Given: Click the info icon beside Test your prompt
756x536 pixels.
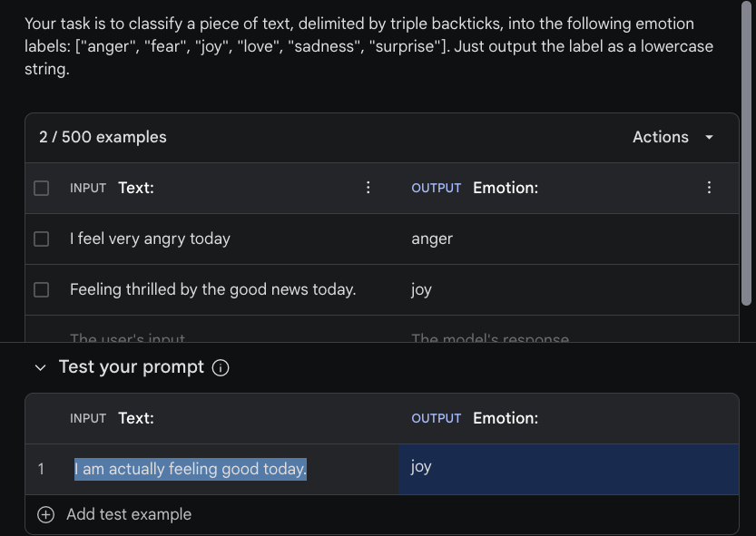Looking at the screenshot, I should 221,367.
